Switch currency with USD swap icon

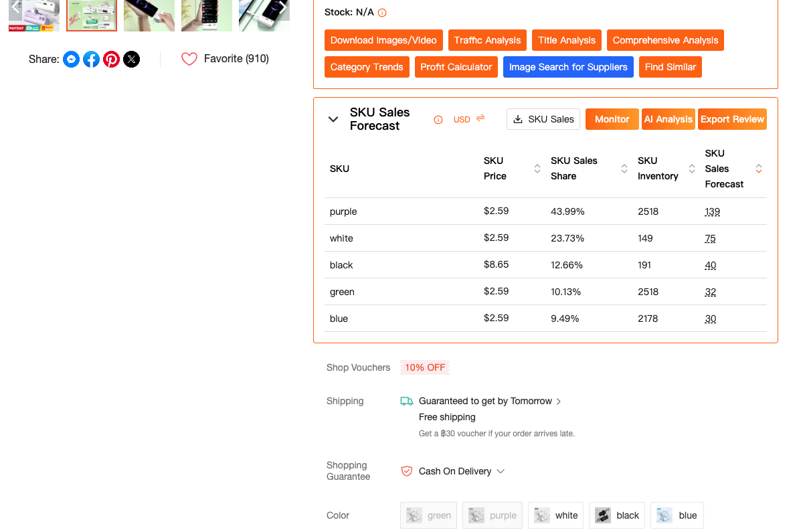[480, 118]
